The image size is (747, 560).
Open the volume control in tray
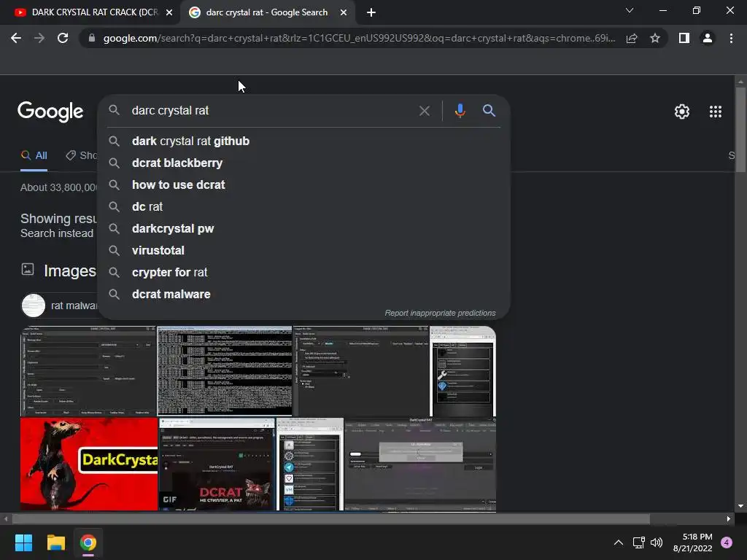coord(657,542)
